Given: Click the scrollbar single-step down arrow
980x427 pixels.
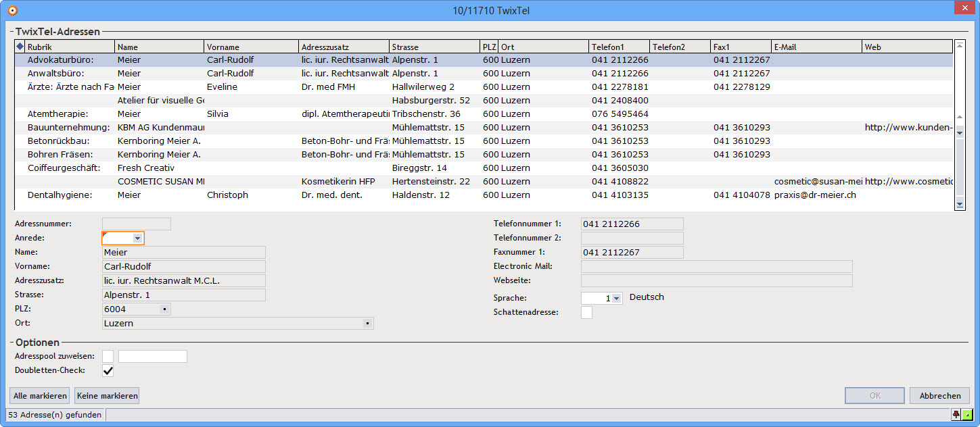Looking at the screenshot, I should [x=959, y=132].
